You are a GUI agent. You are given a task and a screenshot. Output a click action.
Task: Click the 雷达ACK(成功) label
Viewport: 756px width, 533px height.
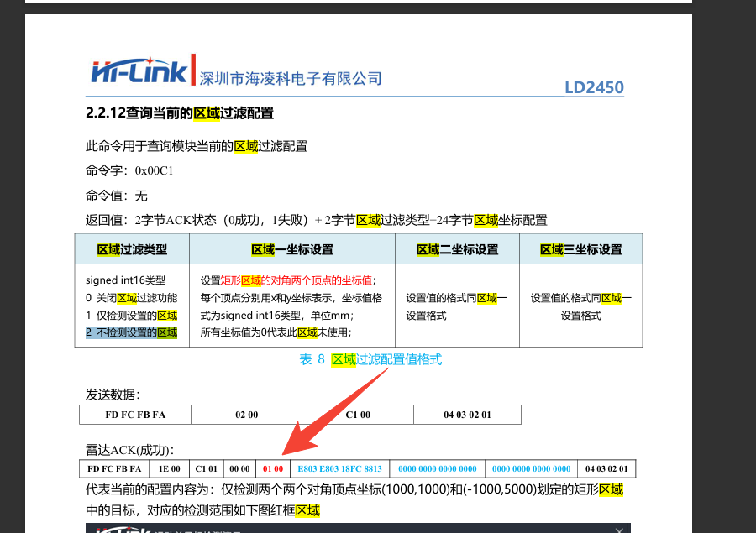point(129,450)
